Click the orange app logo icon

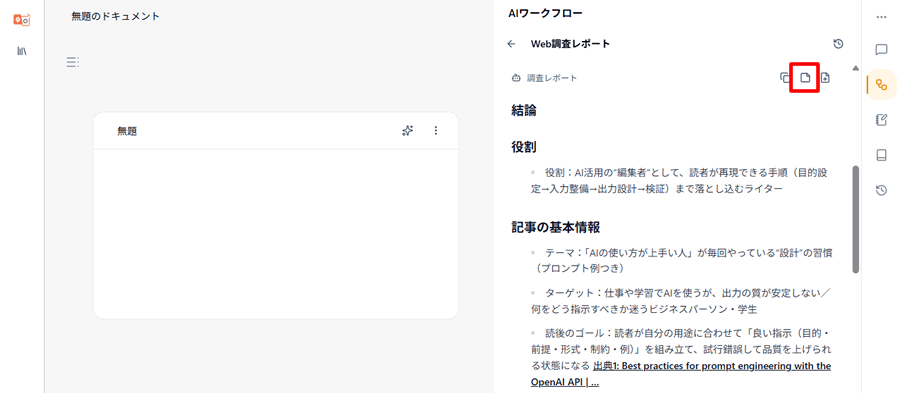(22, 20)
